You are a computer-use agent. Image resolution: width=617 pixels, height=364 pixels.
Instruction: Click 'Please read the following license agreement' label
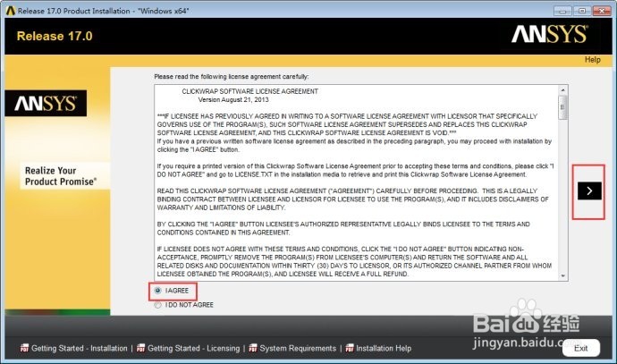coord(232,77)
